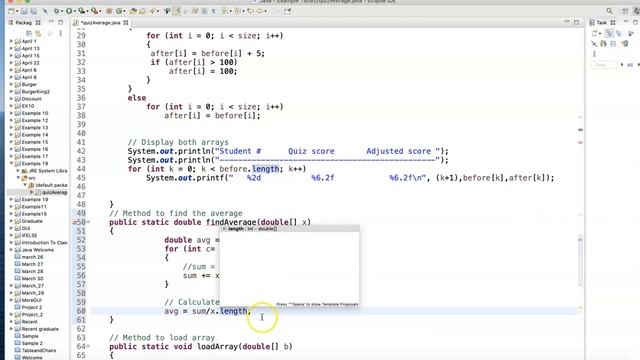Open the magnifier search in the top-right corner
Viewport: 640px width, 360px height.
tap(609, 11)
